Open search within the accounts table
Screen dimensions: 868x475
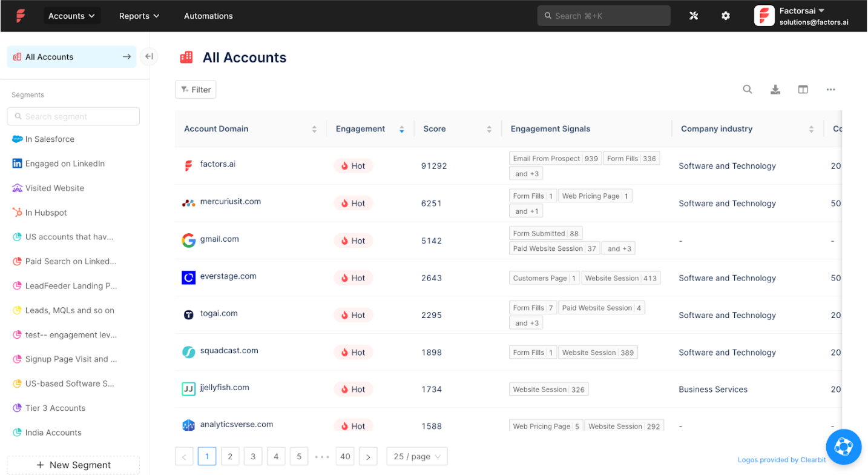748,89
